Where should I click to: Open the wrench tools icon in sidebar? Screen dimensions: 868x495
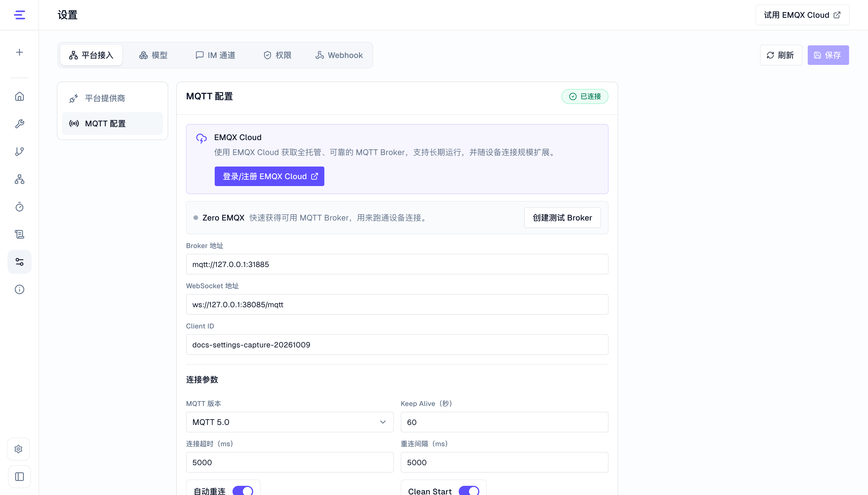19,124
